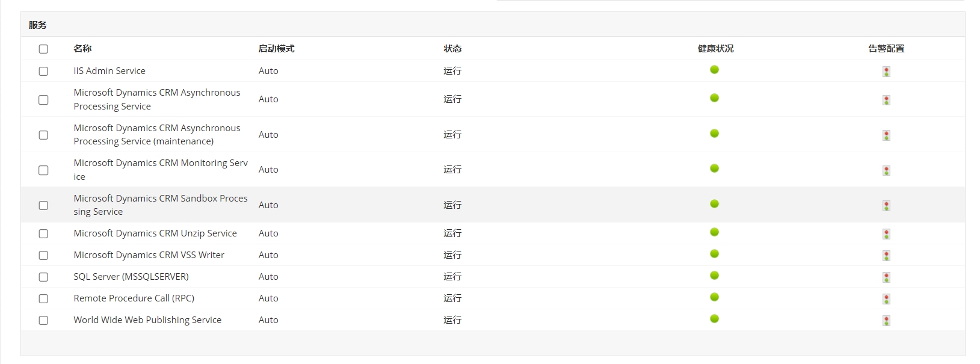Toggle the select-all checkbox in table header
980x364 pixels.
43,49
